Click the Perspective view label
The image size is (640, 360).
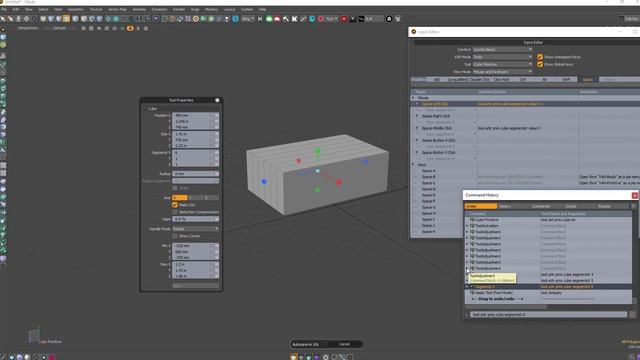(28, 28)
